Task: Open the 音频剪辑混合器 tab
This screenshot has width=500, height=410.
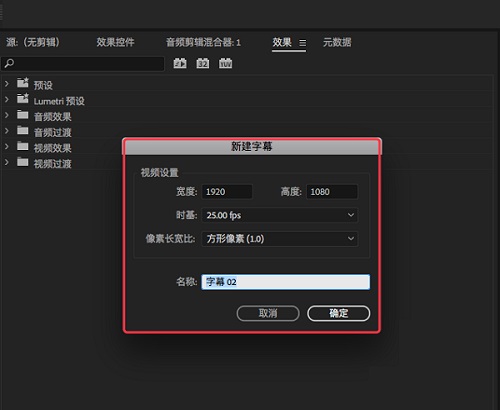Action: (203, 42)
